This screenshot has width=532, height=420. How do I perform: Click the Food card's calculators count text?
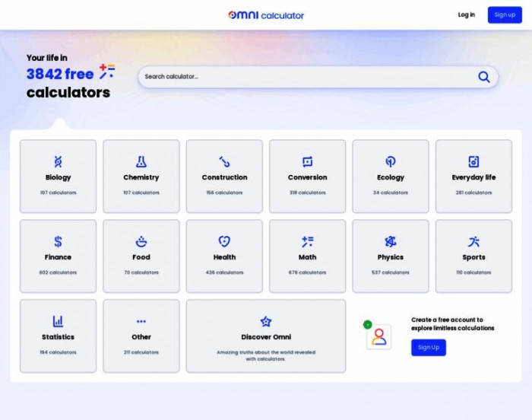coord(141,272)
